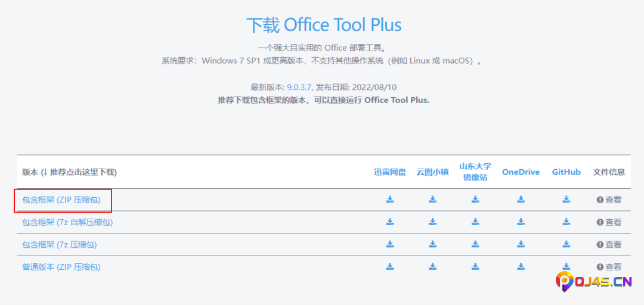
Task: View file info 查看 for 包含框架 (ZIP 压缩包)
Action: tap(609, 200)
